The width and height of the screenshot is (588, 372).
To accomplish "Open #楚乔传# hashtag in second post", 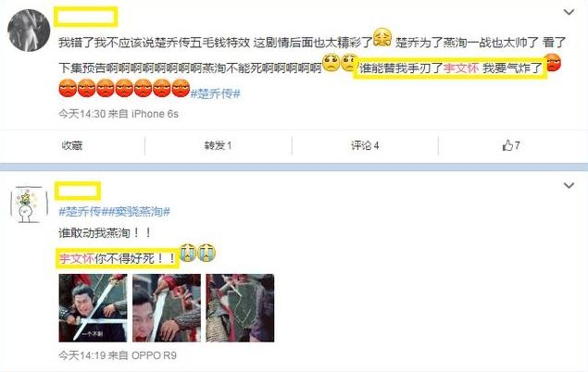I will click(x=81, y=212).
